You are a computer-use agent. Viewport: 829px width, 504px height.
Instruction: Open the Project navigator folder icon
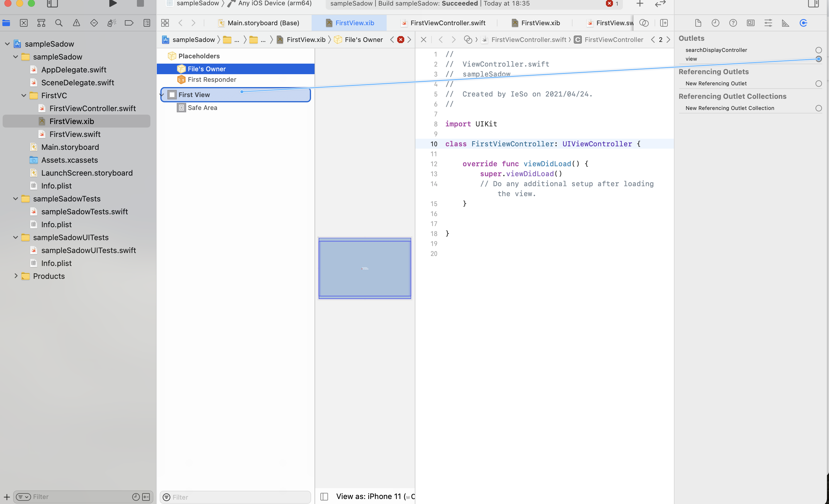(x=6, y=23)
